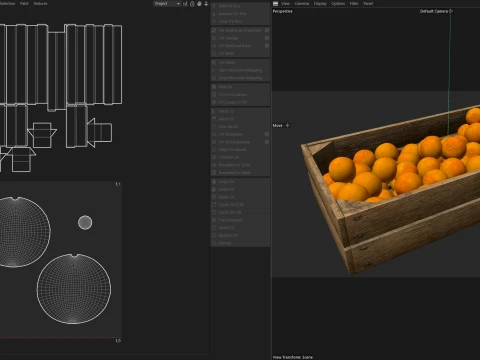This screenshot has width=480, height=360.
Task: Open the Project dropdown in the UV toolbar
Action: point(167,4)
